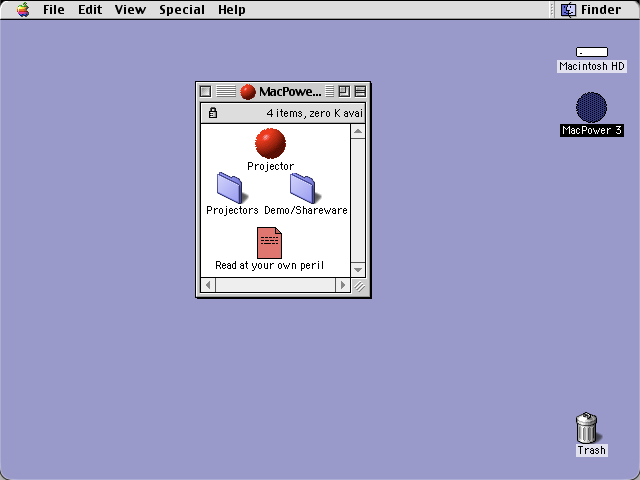The image size is (640, 480).
Task: Click the Projectors folder label
Action: pyautogui.click(x=232, y=210)
